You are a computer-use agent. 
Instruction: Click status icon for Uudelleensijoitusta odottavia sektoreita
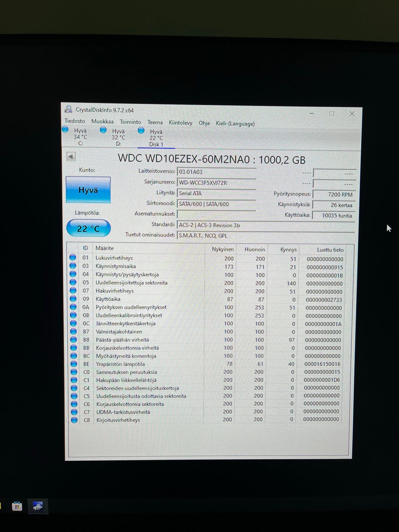(74, 396)
